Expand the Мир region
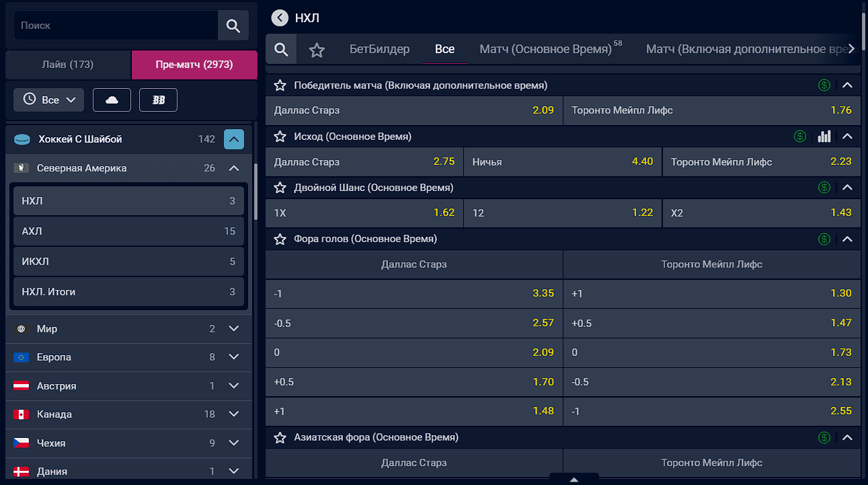The width and height of the screenshot is (868, 485). click(x=234, y=329)
